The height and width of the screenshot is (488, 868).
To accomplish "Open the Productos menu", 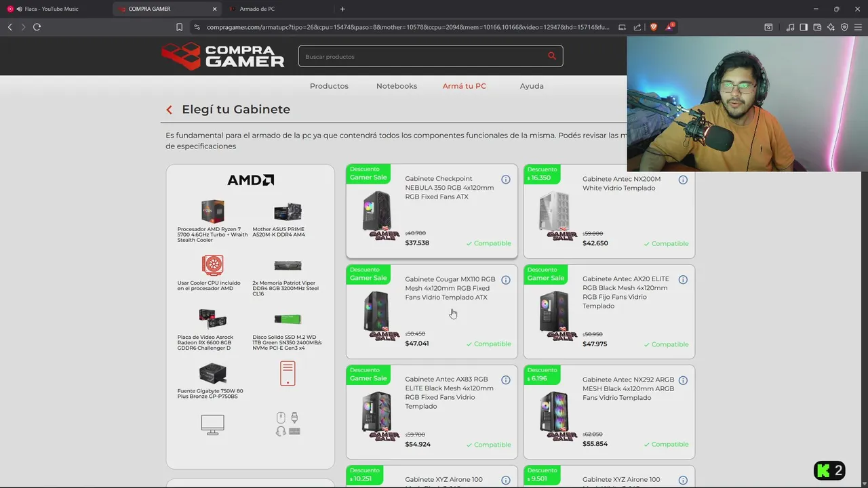I will point(329,86).
